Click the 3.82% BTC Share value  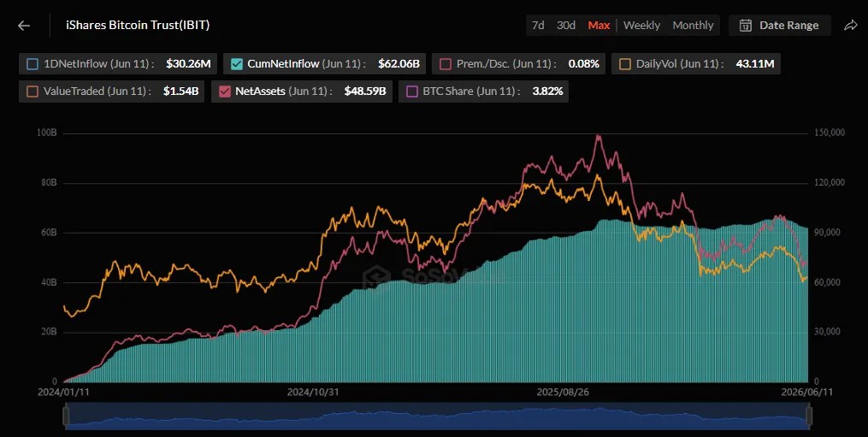pyautogui.click(x=547, y=92)
